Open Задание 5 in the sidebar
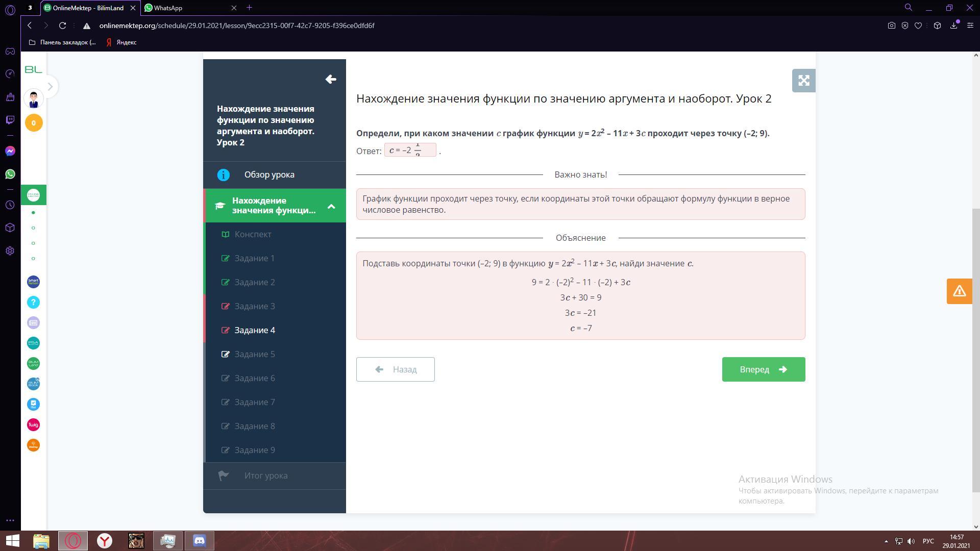This screenshot has width=980, height=551. 255,354
